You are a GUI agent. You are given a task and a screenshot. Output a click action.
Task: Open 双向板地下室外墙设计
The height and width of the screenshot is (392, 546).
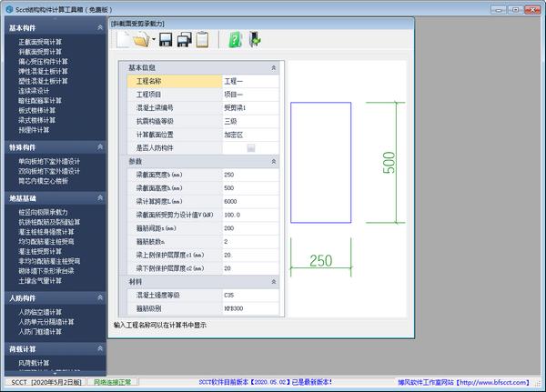49,171
